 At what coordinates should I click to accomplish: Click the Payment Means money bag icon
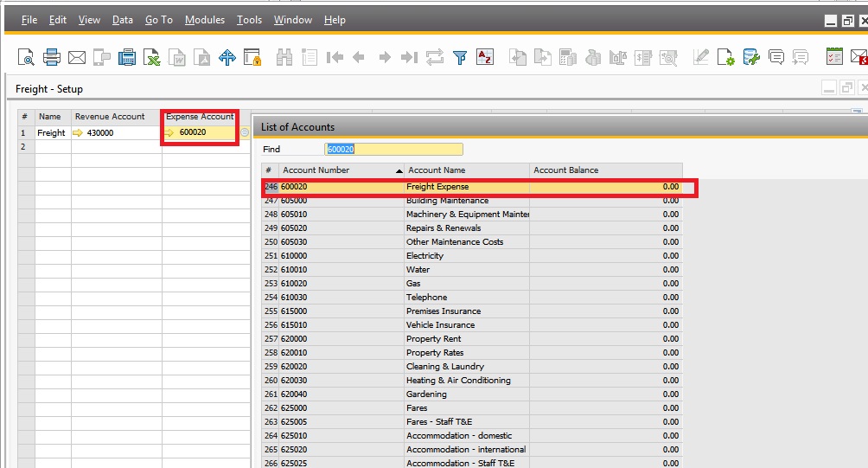[593, 57]
